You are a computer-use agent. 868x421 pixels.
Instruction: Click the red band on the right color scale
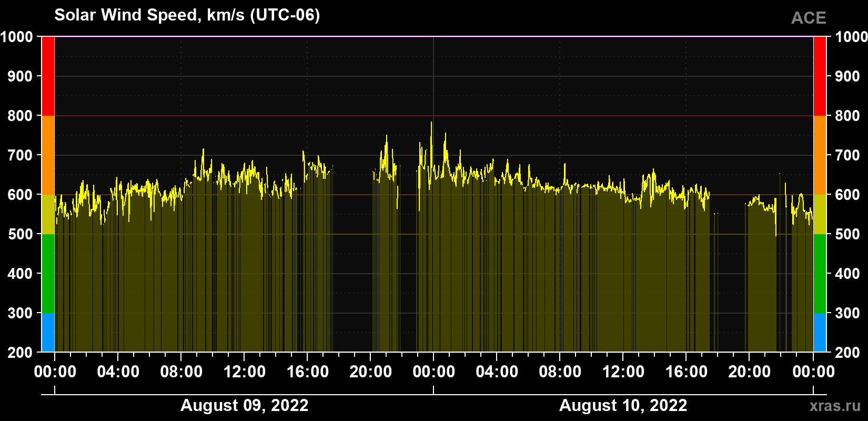click(x=820, y=76)
